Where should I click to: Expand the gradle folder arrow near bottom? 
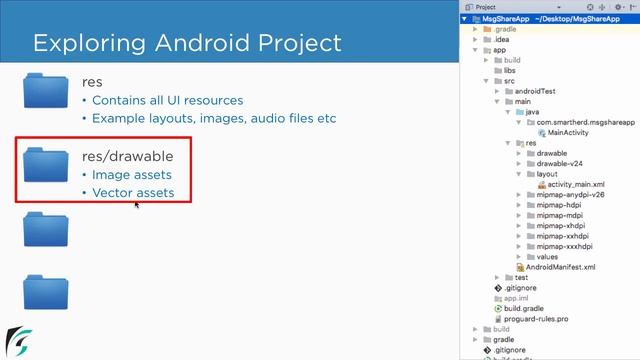(475, 340)
